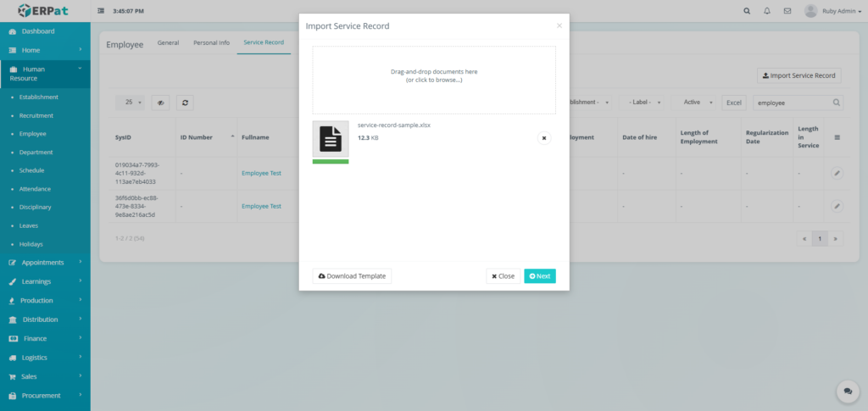The image size is (868, 411).
Task: Open Employee under Human Resource
Action: [x=33, y=134]
